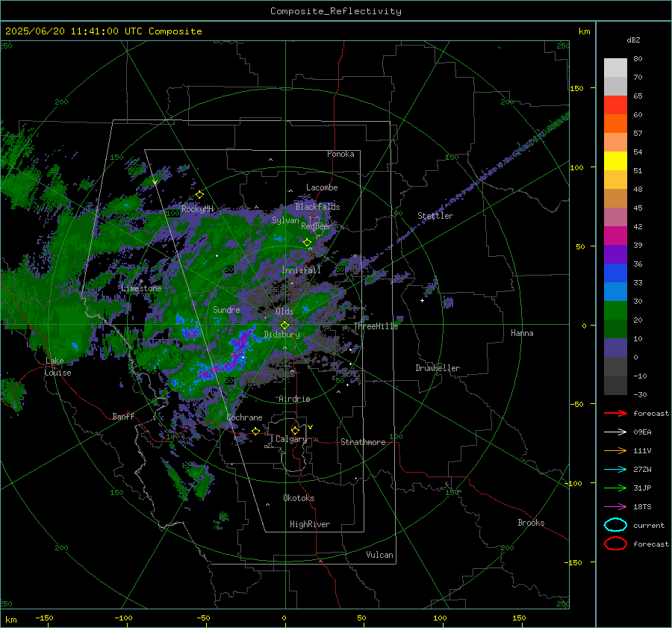Click the magenta 18TS arrow in legend
This screenshot has height=628, width=672.
coord(615,507)
